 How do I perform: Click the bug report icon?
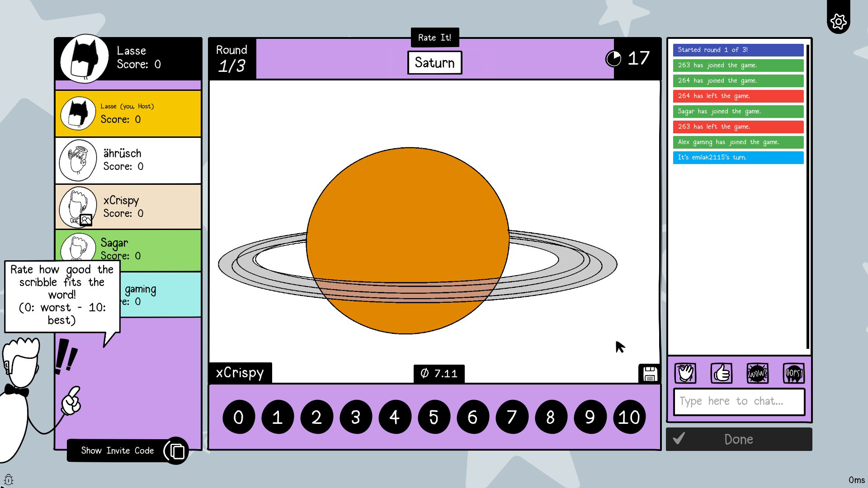click(x=9, y=479)
